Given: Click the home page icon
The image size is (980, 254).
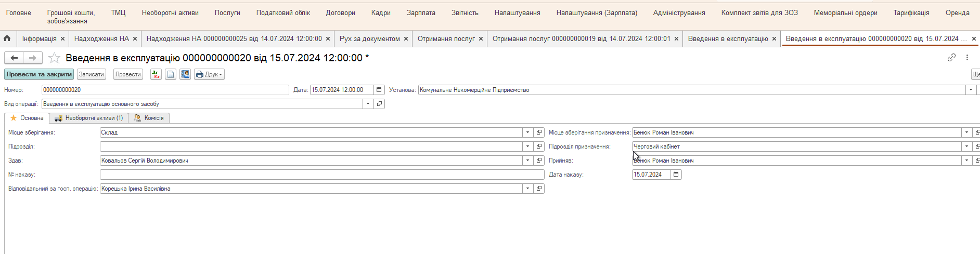Looking at the screenshot, I should pyautogui.click(x=7, y=38).
